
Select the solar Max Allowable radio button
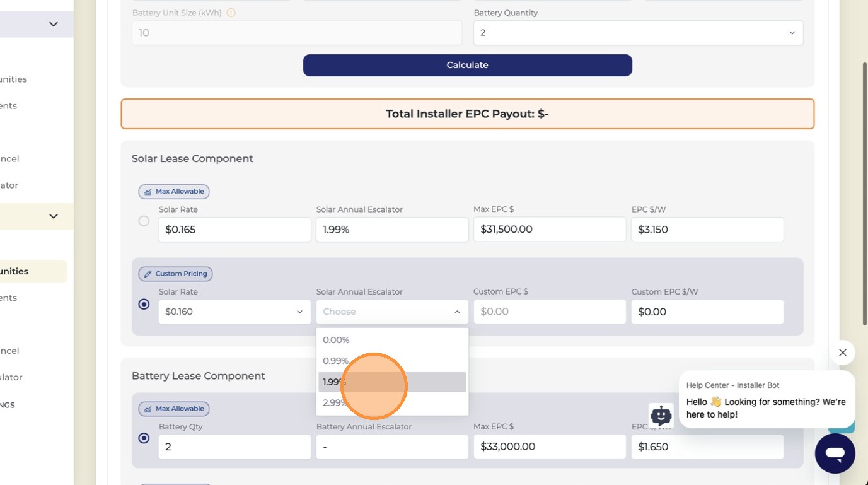pos(144,221)
